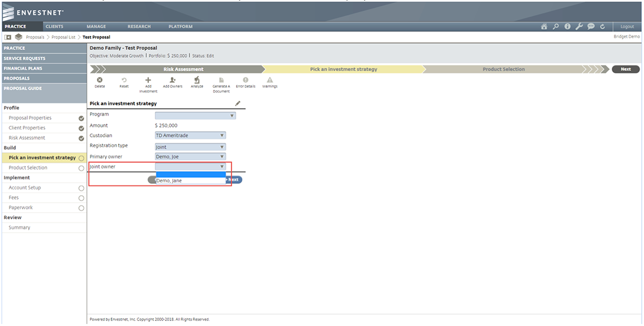Click the Add Investment plus icon
The image size is (644, 326).
(148, 80)
